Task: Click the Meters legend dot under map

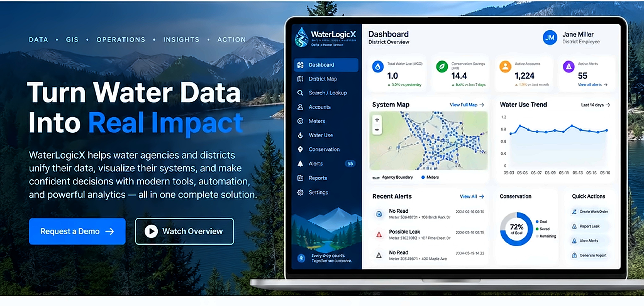Action: 423,177
